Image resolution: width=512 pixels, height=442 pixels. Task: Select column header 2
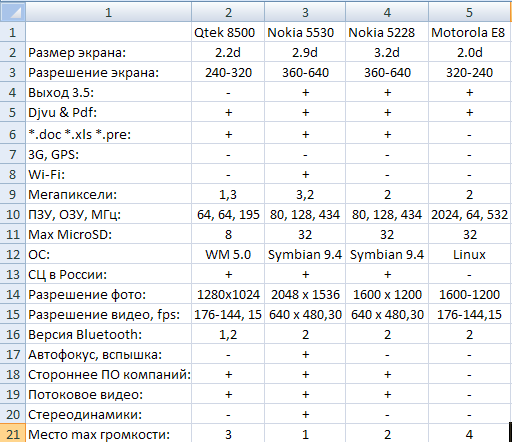228,12
